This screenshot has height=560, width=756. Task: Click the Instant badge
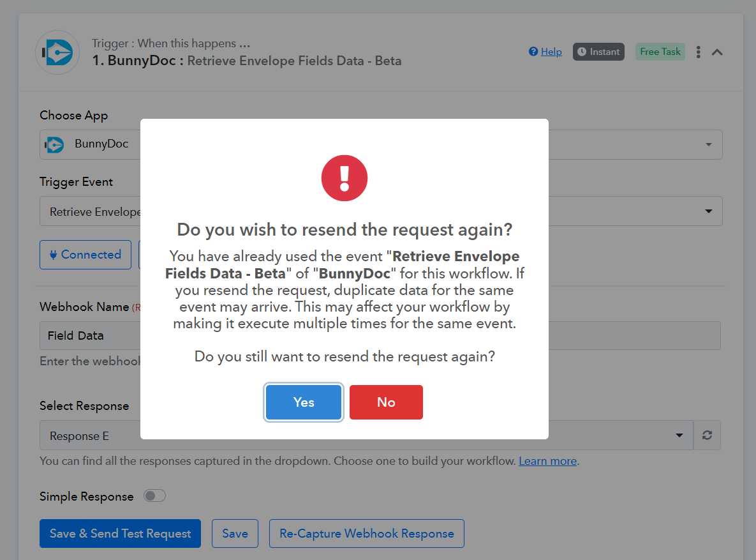point(598,52)
